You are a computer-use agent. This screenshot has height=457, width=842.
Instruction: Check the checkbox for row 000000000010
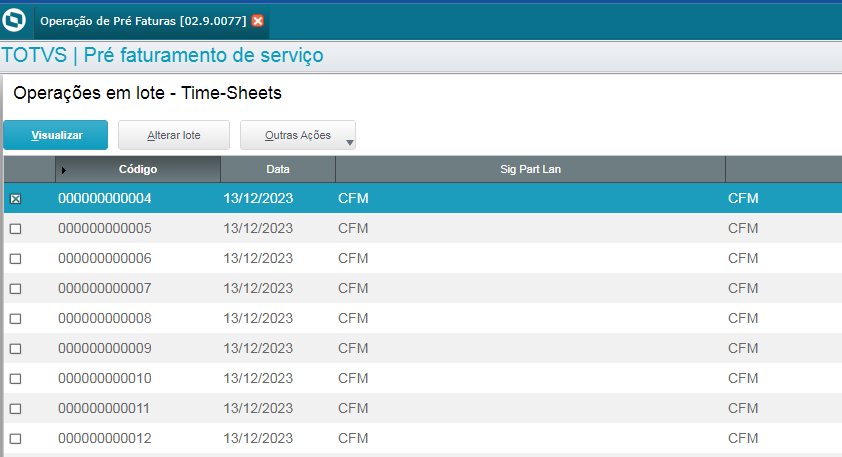pyautogui.click(x=16, y=379)
